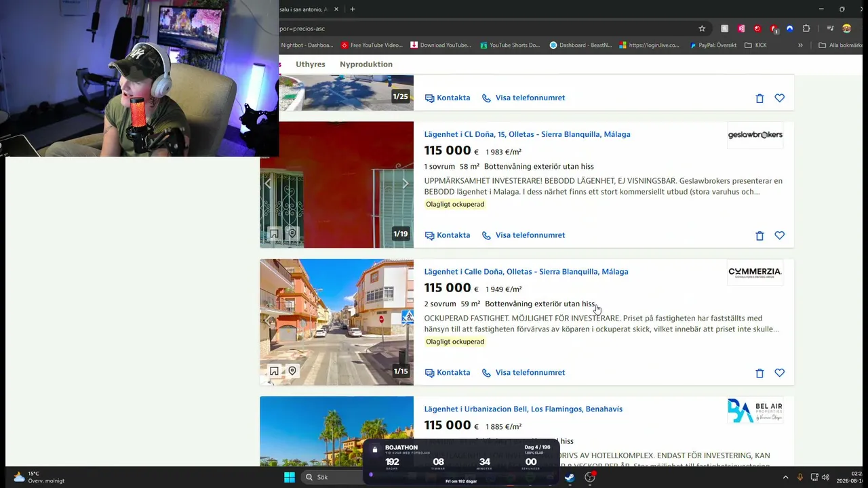
Task: Click the '1 983 €/m²' price per square meter
Action: 503,152
